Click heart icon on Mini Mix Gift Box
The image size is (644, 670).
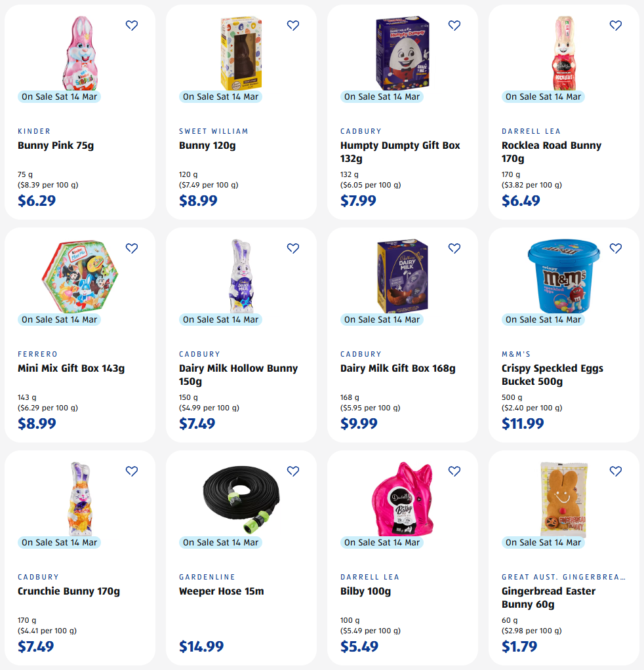[x=132, y=248]
